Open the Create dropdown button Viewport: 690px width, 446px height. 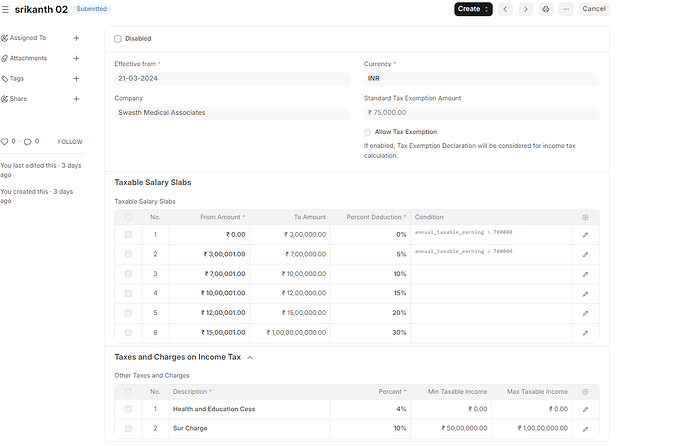[473, 9]
